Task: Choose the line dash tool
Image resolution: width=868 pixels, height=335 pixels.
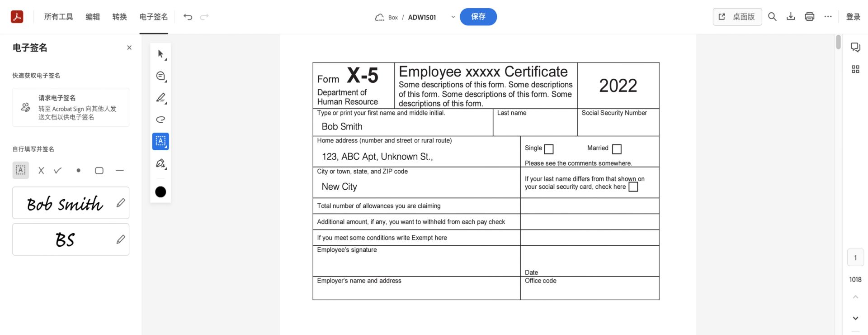Action: 119,171
